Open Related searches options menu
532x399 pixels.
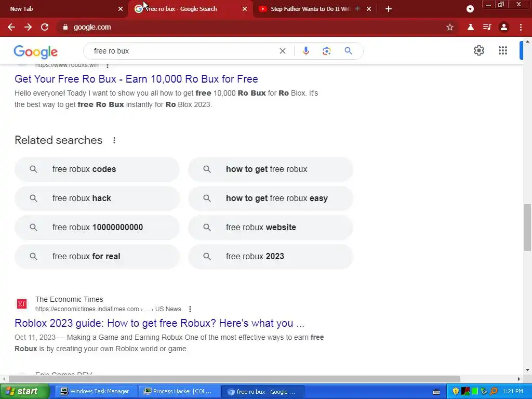(x=114, y=140)
